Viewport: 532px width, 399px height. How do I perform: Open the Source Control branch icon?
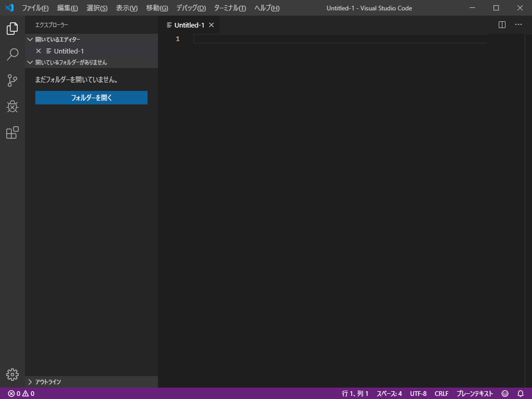point(12,81)
